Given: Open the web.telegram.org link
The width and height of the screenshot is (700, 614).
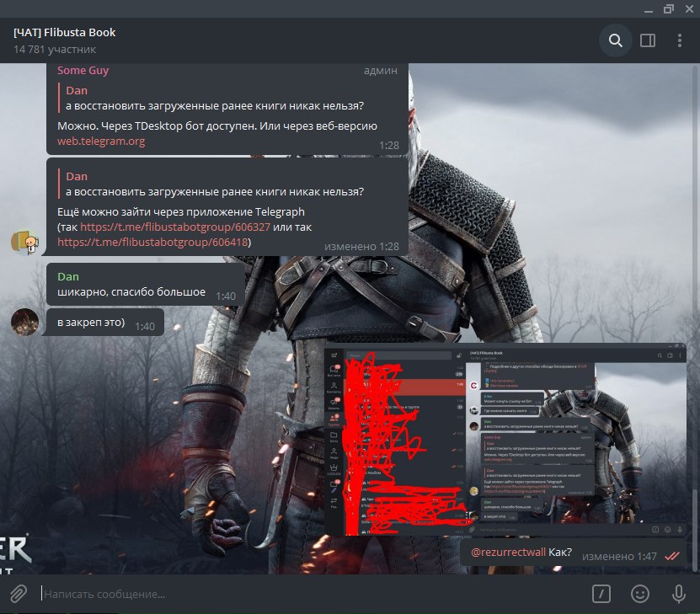Looking at the screenshot, I should 101,141.
